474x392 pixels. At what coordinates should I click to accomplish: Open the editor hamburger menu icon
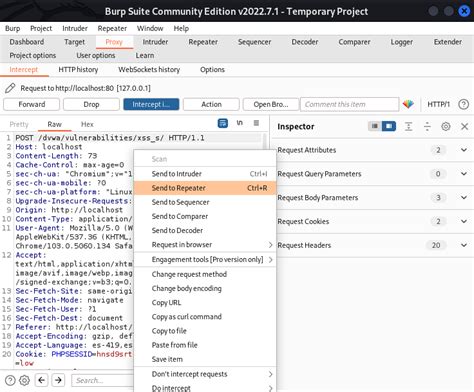coord(256,123)
